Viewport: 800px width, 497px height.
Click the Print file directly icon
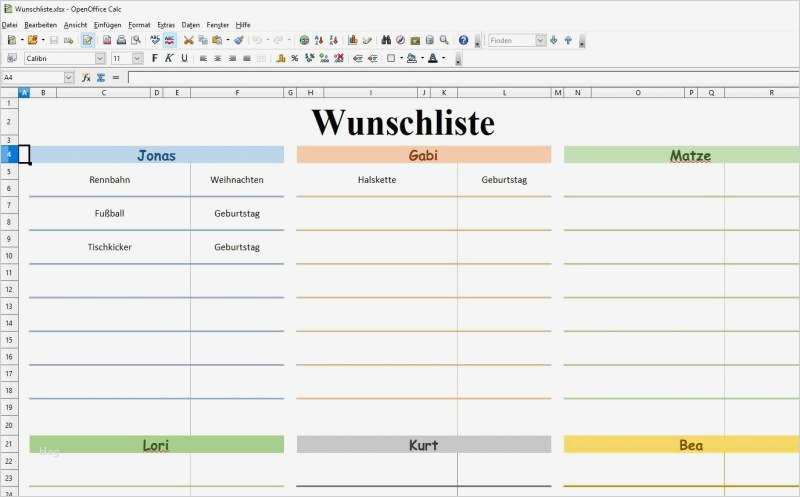(x=121, y=40)
